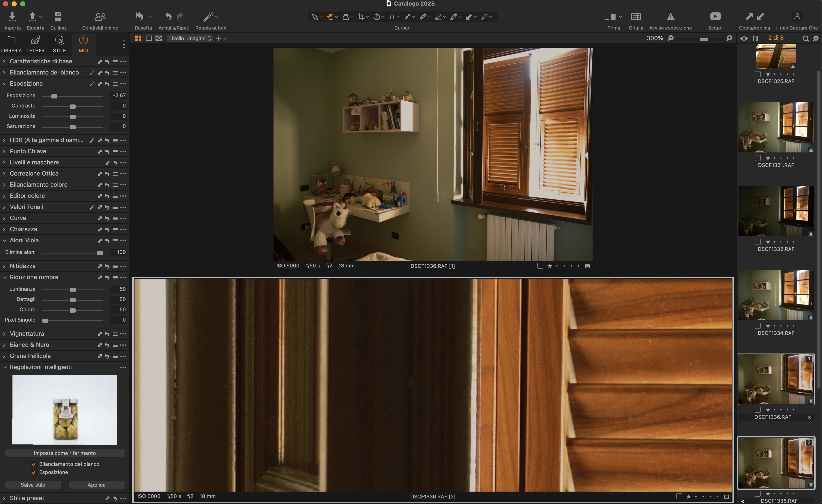Viewport: 822px width, 504px height.
Task: Select the crop cursor tool
Action: [361, 17]
